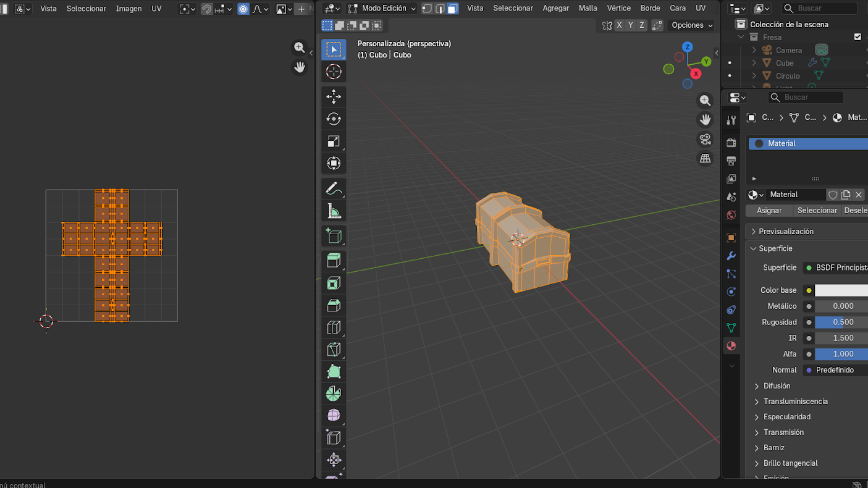Toggle Fresa collection visibility checkbox
868x488 pixels.
[x=857, y=37]
